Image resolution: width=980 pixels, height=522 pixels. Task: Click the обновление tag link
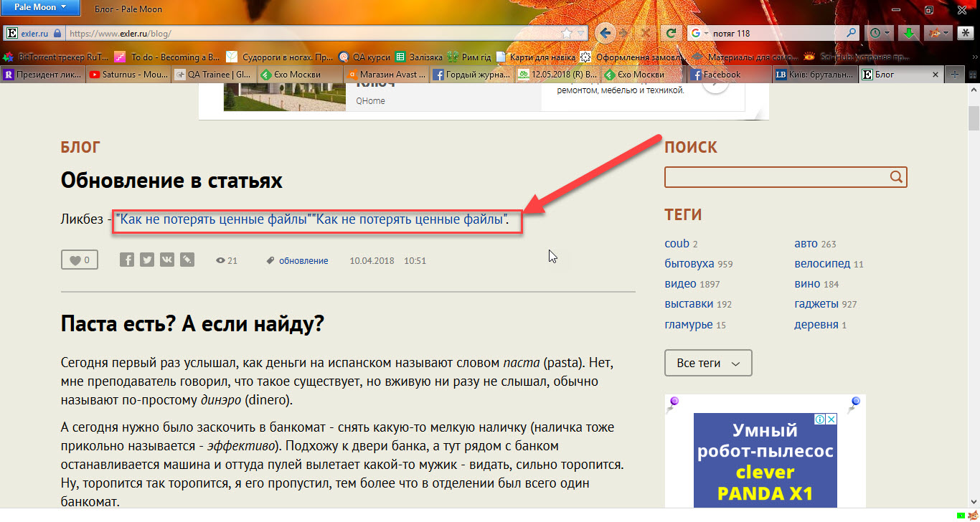303,261
